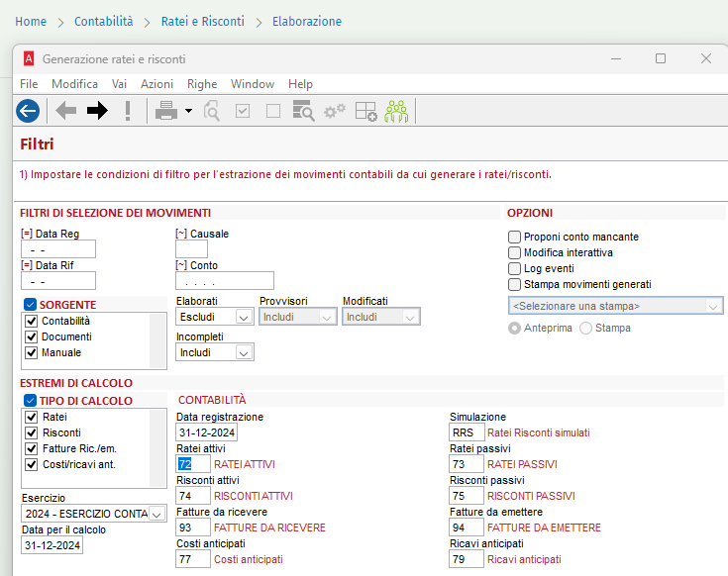
Task: Enable Log eventi checkbox
Action: tap(514, 268)
